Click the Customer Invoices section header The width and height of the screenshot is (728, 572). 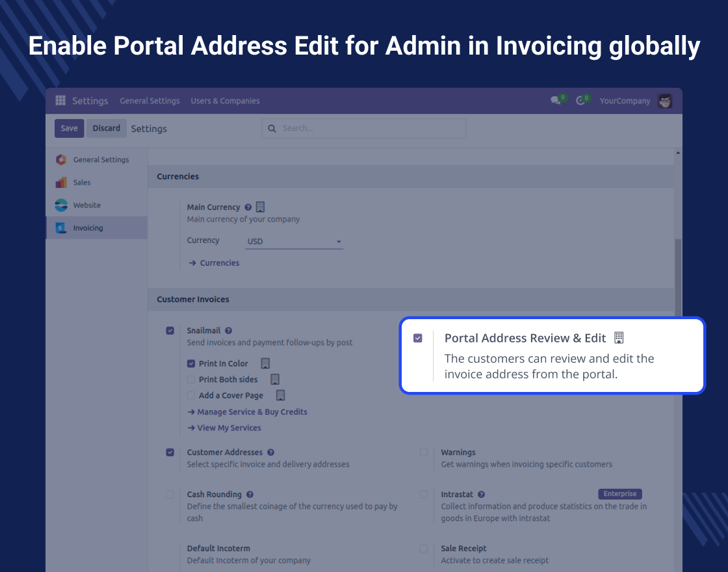click(411, 300)
